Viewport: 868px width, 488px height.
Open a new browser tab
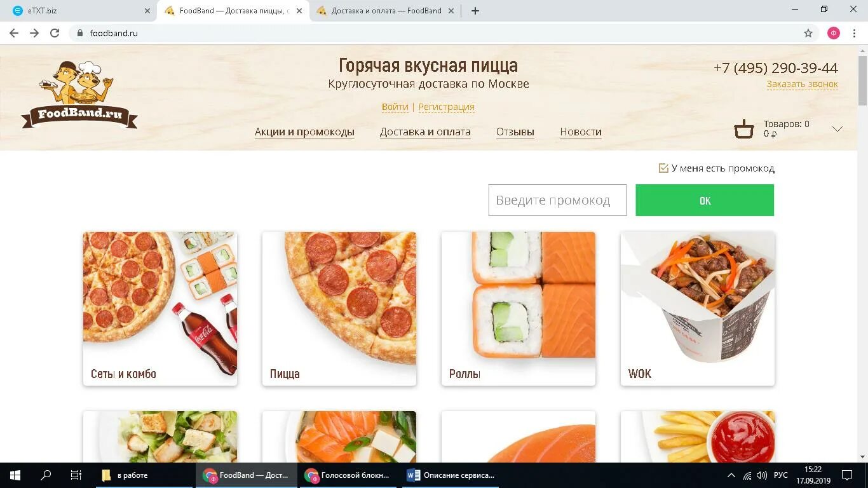coord(475,11)
